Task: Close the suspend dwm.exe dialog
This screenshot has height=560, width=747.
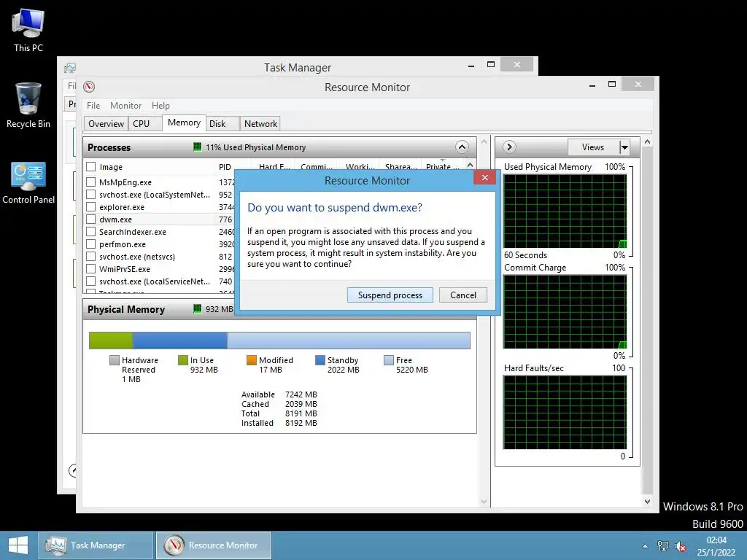Action: coord(484,178)
